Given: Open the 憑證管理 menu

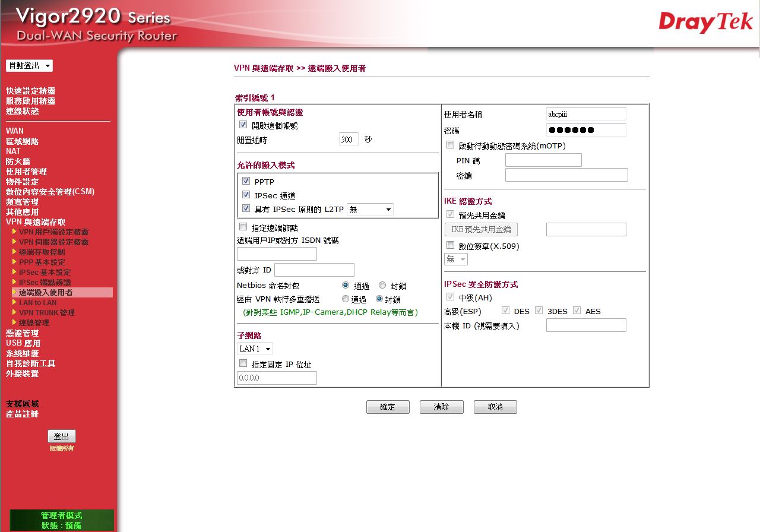Looking at the screenshot, I should [23, 333].
